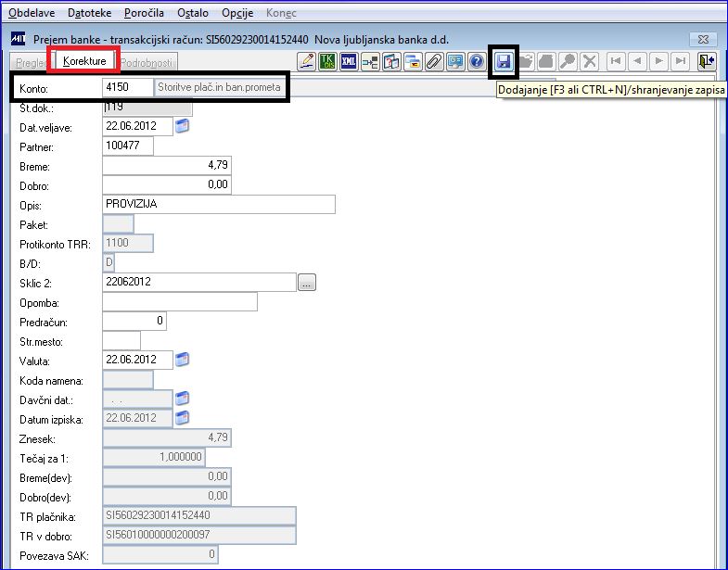Open calendar icon next to Datum izpiska
728x570 pixels.
(182, 418)
